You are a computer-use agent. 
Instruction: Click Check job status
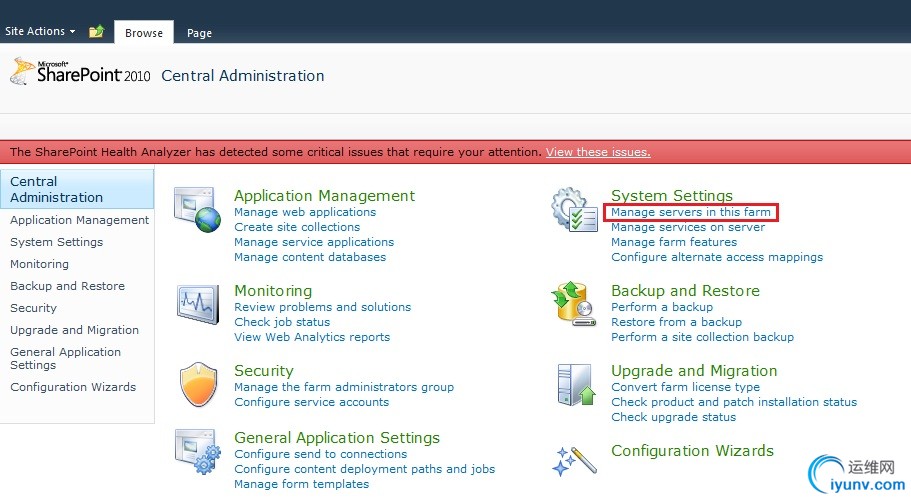coord(282,322)
